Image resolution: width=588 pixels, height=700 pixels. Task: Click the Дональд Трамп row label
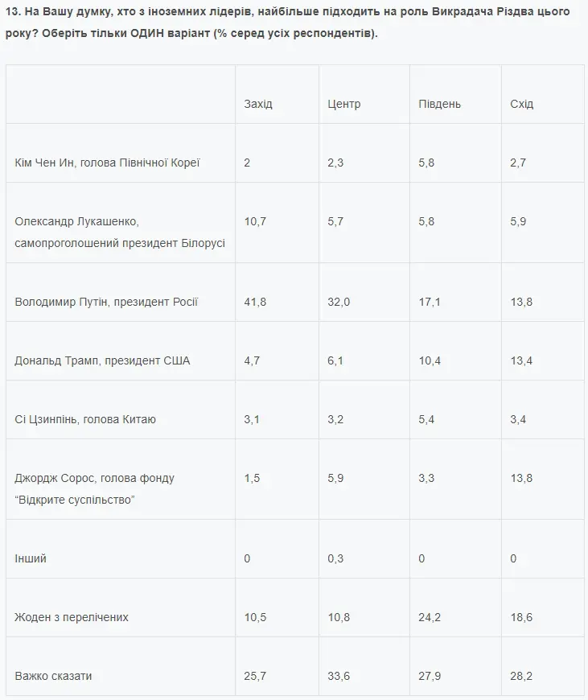(102, 360)
